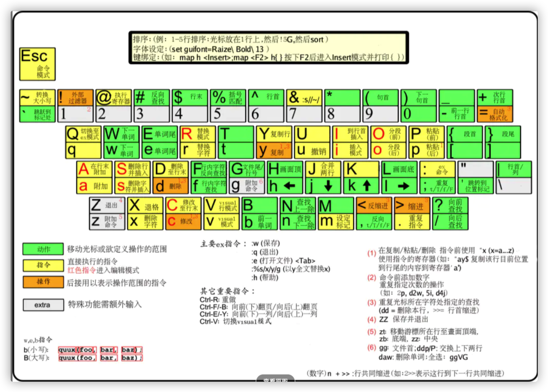The width and height of the screenshot is (548, 392).
Task: Click the p 粘贴(后) paste key
Action: click(426, 150)
